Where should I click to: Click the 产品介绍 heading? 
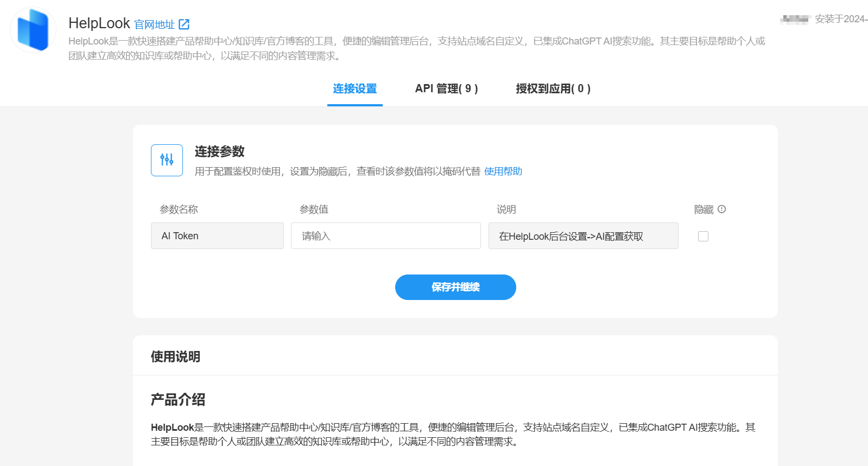pyautogui.click(x=178, y=400)
